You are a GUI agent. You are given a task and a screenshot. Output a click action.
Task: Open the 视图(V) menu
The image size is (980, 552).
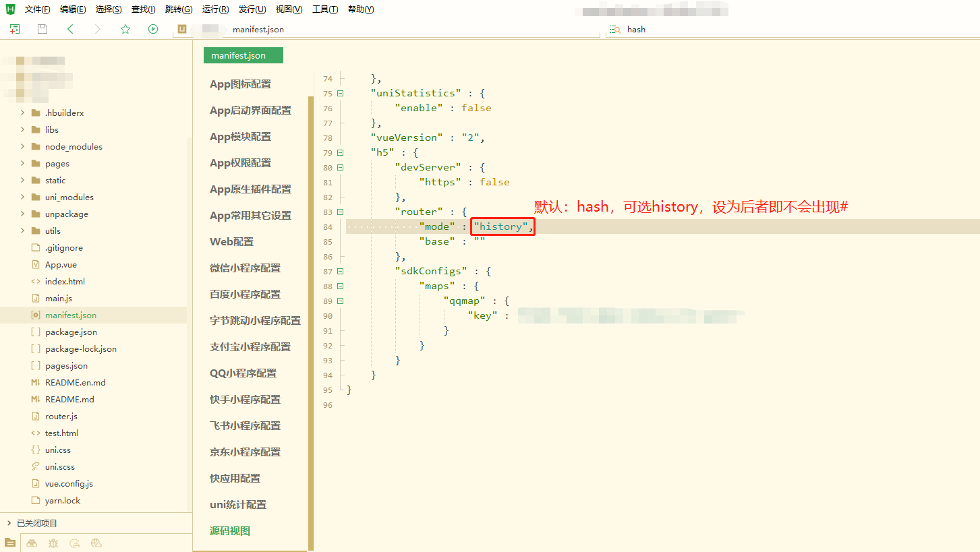[289, 9]
